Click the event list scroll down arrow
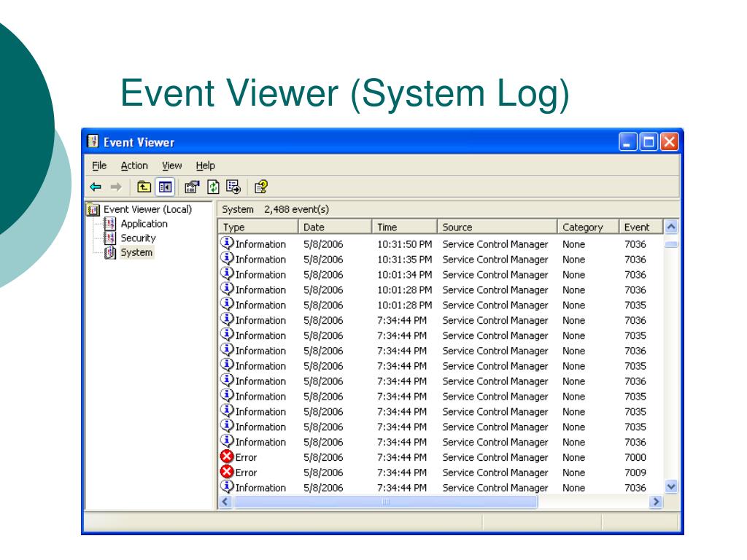Screen dimensions: 747x560 671,486
